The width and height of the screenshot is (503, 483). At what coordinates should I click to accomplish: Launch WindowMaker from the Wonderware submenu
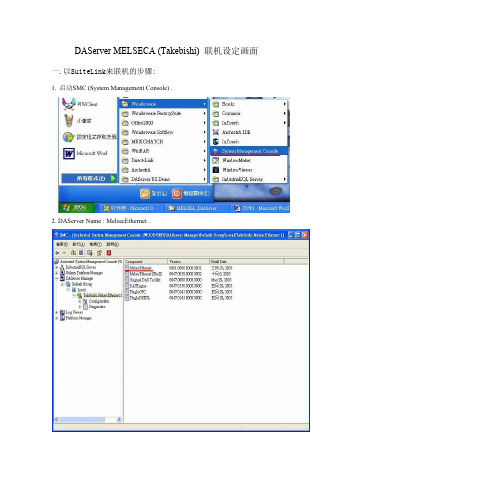237,160
